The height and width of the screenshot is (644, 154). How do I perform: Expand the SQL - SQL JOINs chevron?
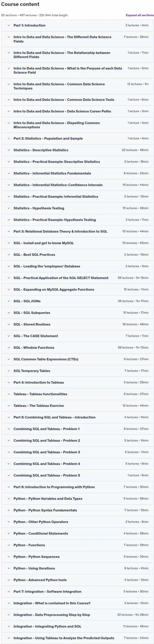pos(9,301)
